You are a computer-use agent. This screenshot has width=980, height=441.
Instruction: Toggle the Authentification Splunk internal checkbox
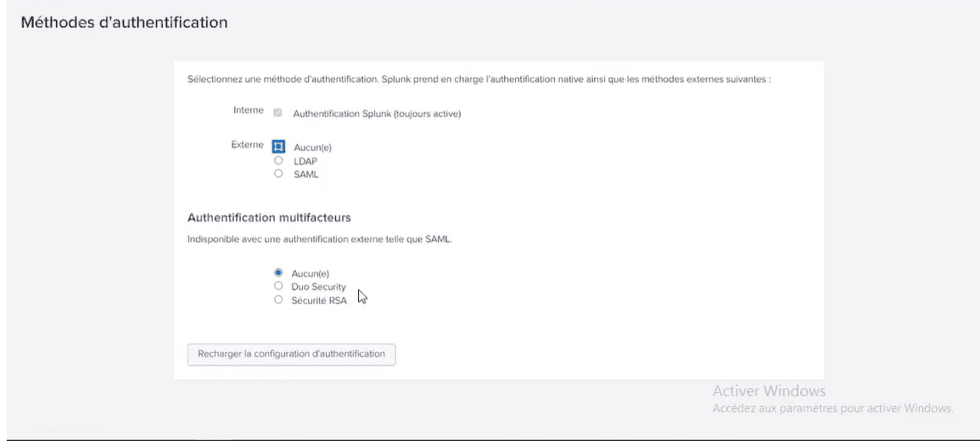coord(278,114)
